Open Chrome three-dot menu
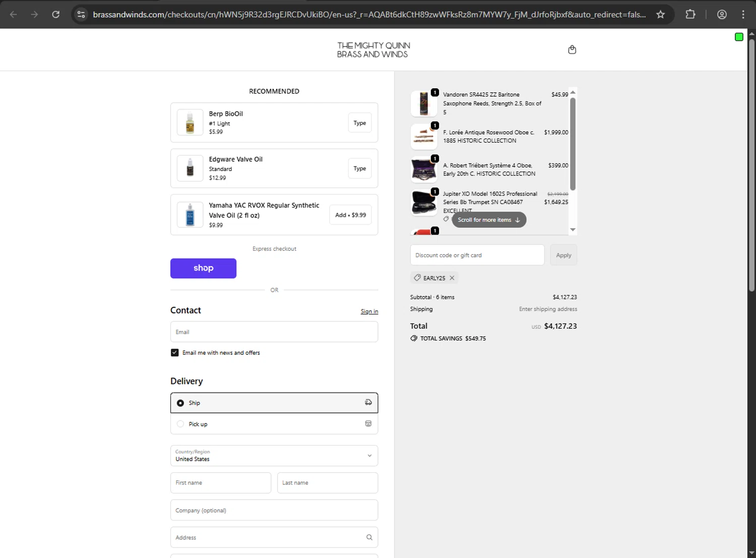Viewport: 756px width, 558px height. (x=743, y=14)
